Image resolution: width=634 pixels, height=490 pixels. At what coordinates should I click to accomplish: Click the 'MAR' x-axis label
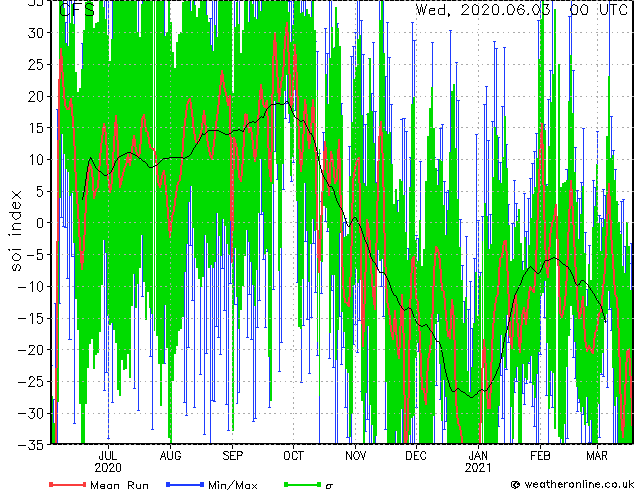[597, 456]
